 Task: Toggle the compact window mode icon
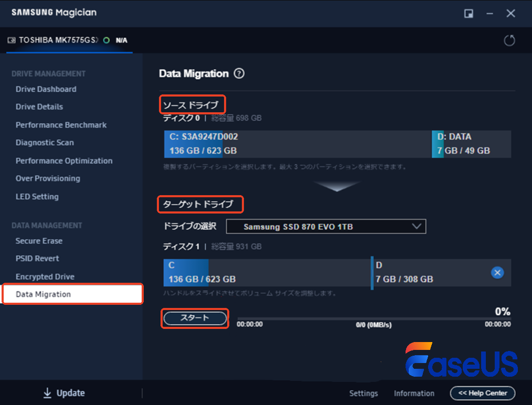(x=469, y=14)
